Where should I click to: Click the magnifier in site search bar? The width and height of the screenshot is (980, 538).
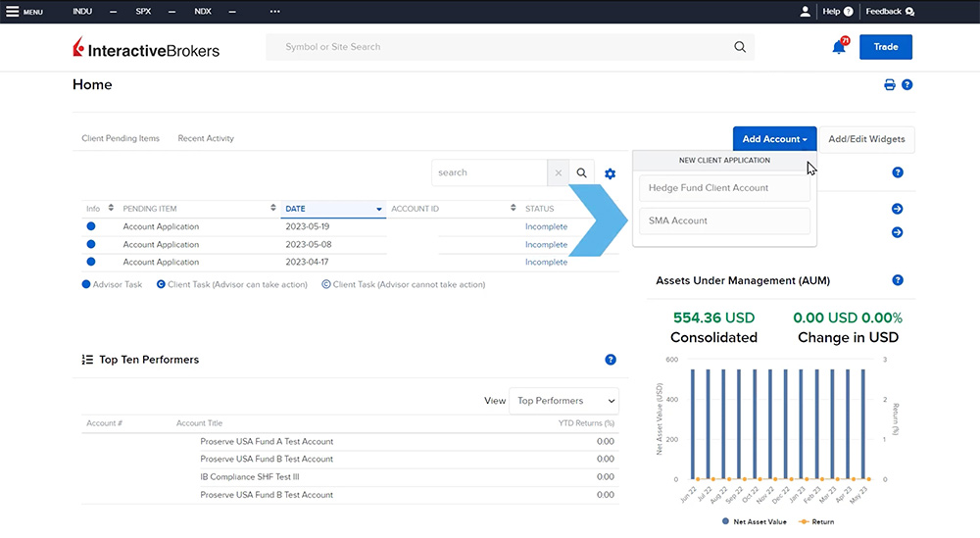[739, 47]
